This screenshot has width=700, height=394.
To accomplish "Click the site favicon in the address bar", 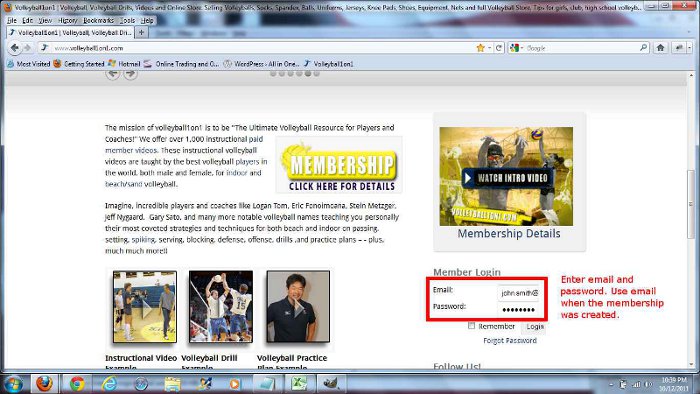I will 44,48.
